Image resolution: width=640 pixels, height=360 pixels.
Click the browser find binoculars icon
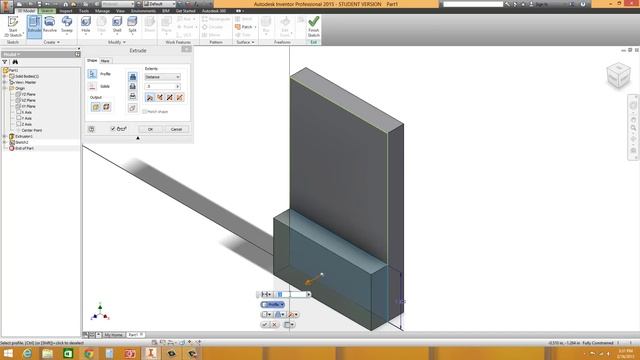tap(15, 62)
